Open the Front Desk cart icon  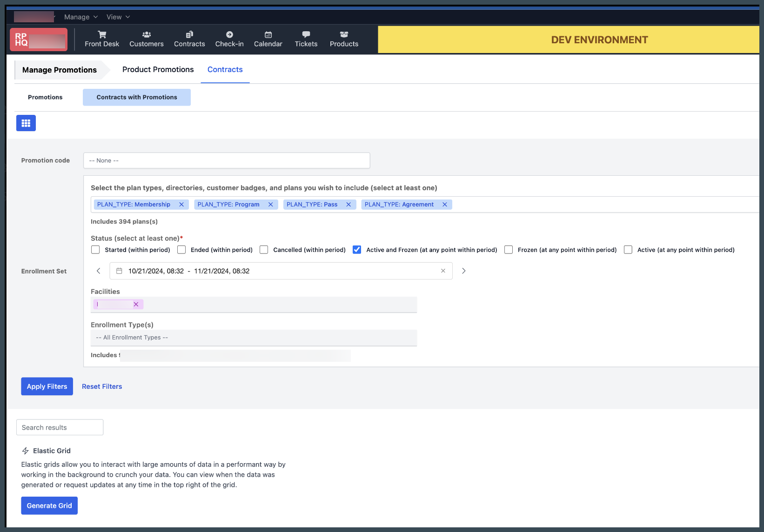(102, 34)
